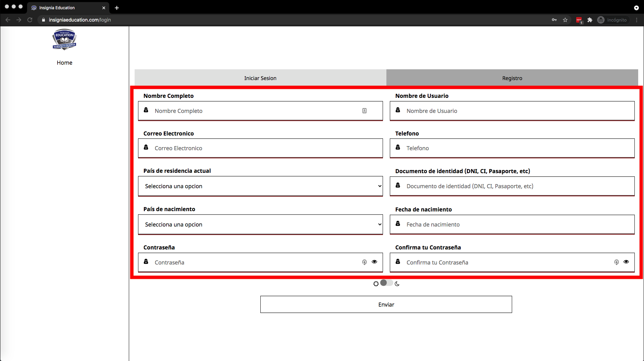Click the sun icon beside theme switch

coord(376,284)
